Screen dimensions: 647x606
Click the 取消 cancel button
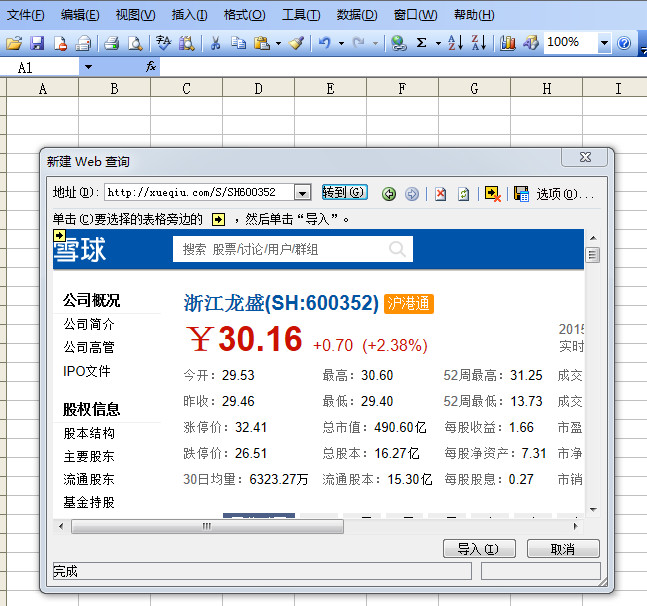[563, 549]
